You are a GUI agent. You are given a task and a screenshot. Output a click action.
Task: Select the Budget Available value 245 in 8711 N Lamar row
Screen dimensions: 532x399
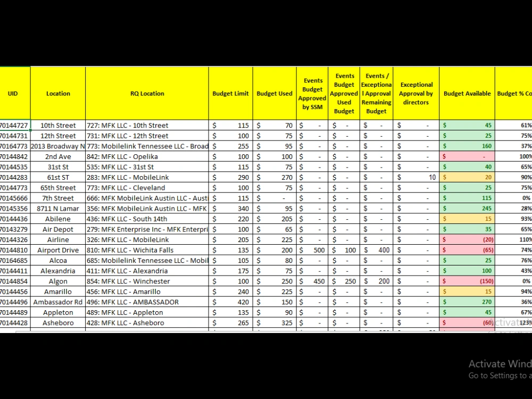point(467,209)
